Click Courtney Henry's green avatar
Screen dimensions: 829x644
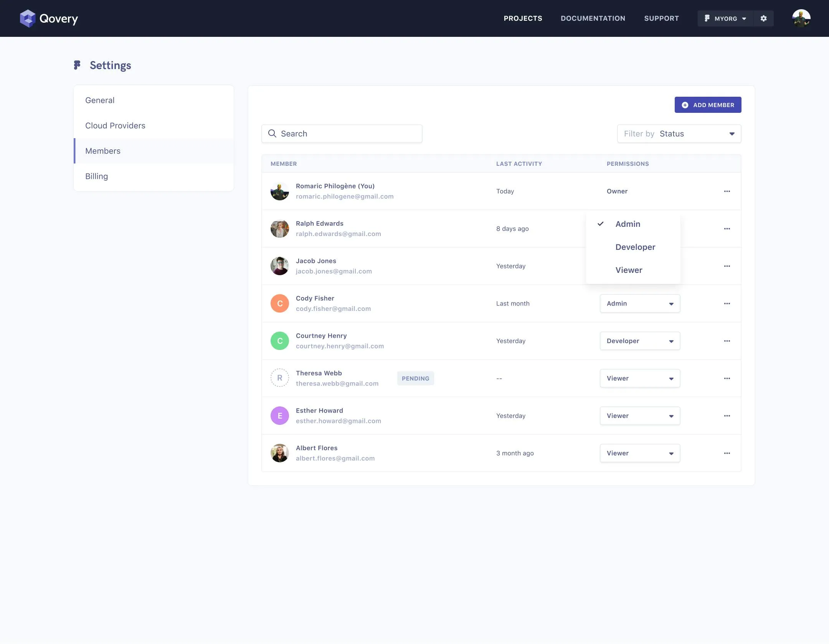[x=280, y=341]
